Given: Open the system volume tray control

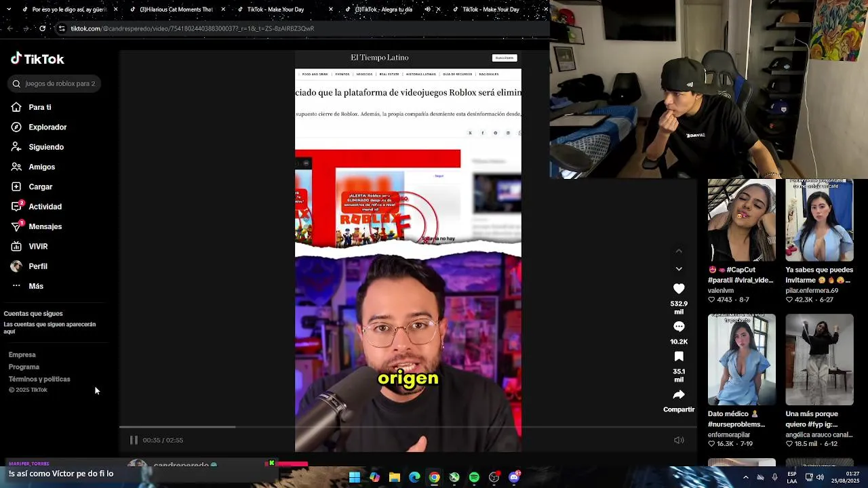Looking at the screenshot, I should (x=820, y=477).
